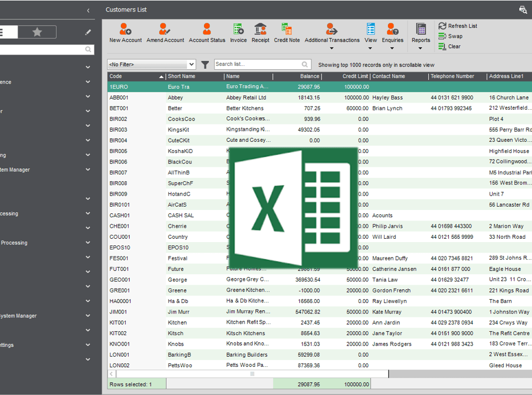Expand the cessing sidebar section
532x395 pixels.
[x=88, y=214]
